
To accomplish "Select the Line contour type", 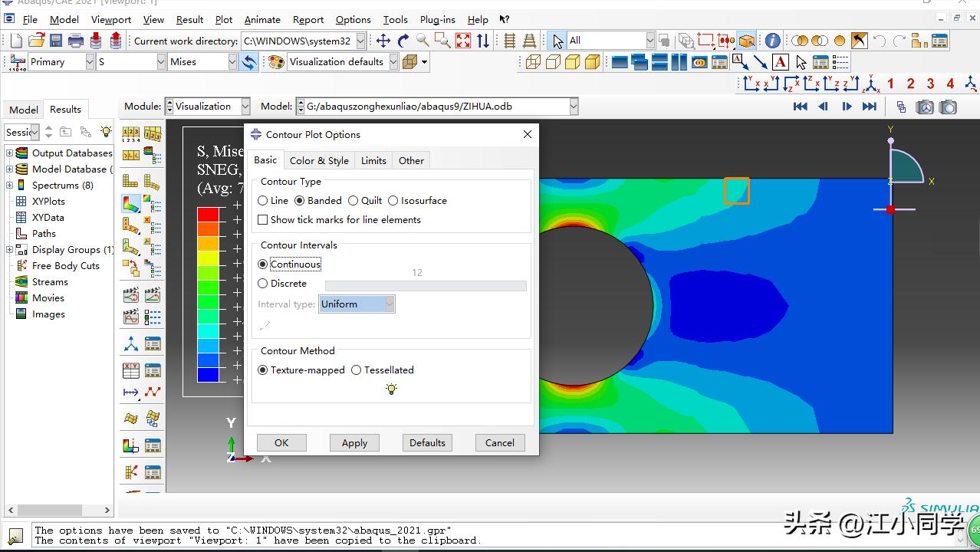I will (x=263, y=201).
